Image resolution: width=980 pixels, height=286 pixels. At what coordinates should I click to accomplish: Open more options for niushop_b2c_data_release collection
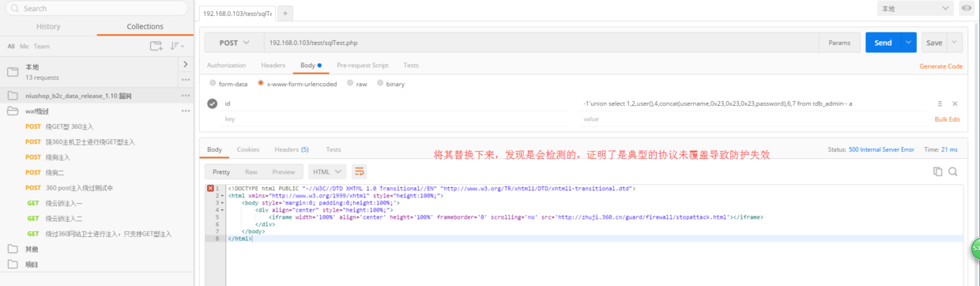pos(185,96)
